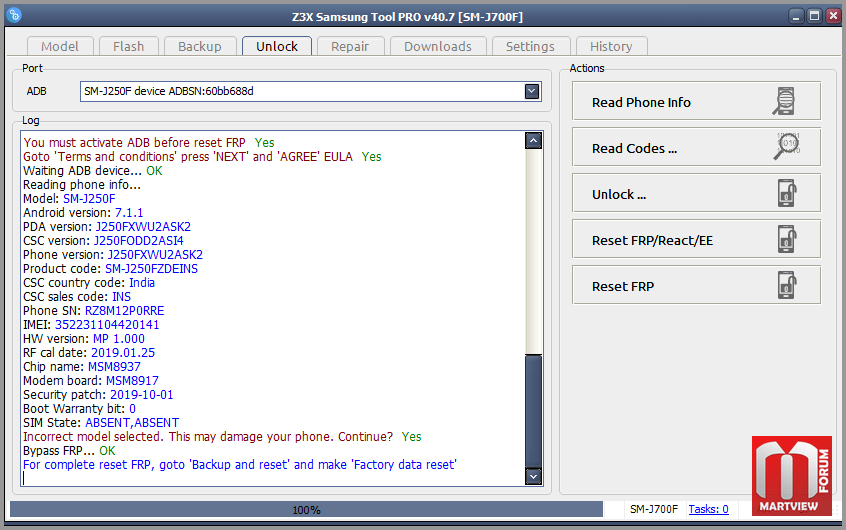Viewport: 846px width, 530px height.
Task: Click CSC sales code INS
Action: tap(121, 297)
